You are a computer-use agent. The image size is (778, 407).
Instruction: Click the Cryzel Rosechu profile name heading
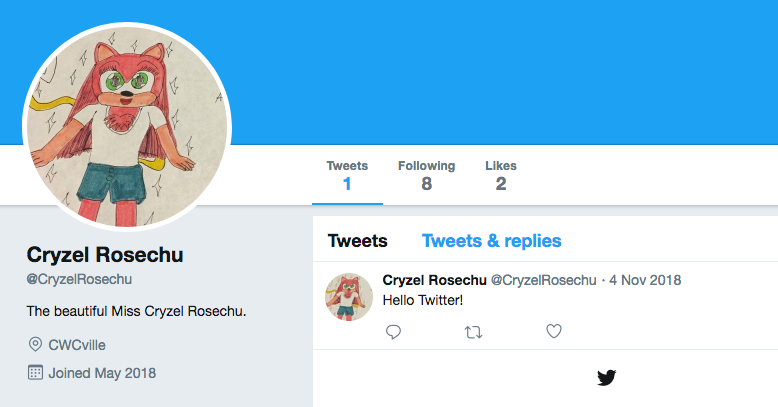[105, 255]
